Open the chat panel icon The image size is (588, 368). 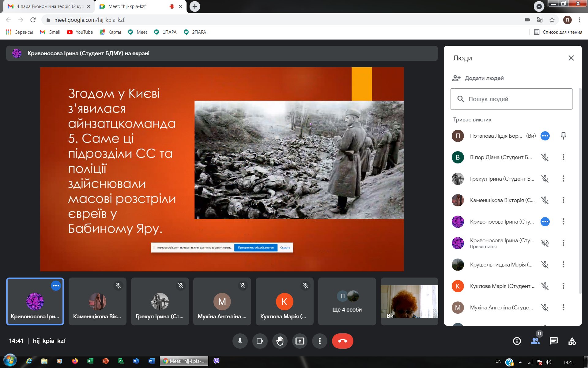click(553, 341)
